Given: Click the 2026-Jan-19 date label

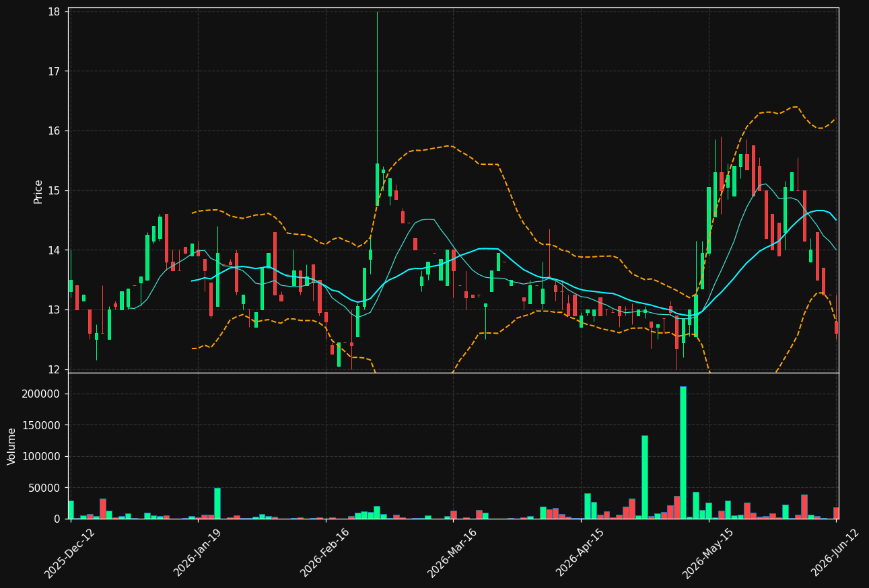Looking at the screenshot, I should [198, 553].
